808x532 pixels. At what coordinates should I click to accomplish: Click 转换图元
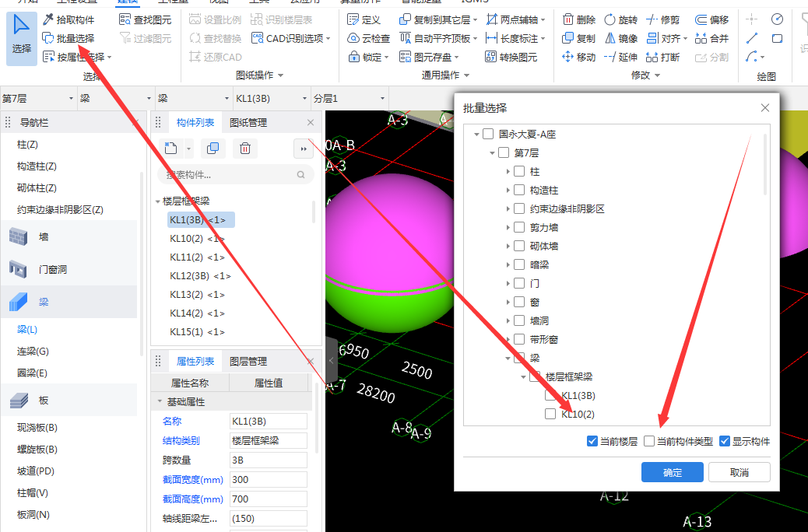[511, 57]
